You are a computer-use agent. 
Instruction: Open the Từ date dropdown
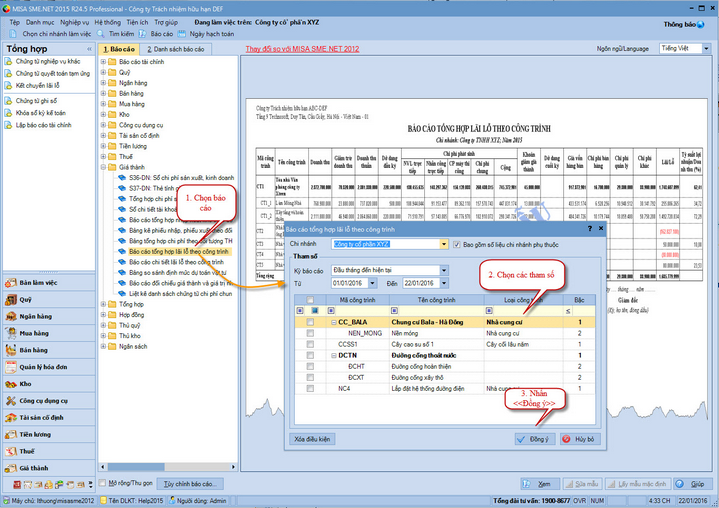click(x=372, y=283)
